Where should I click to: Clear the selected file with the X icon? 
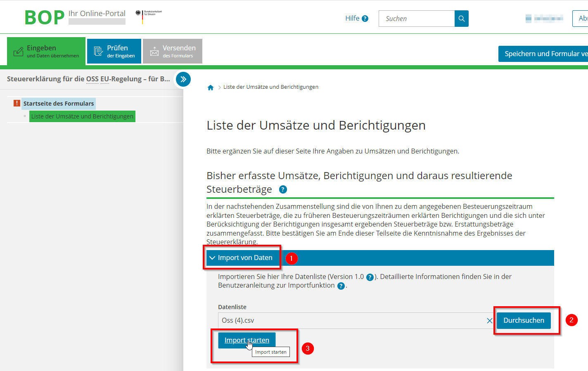[490, 321]
